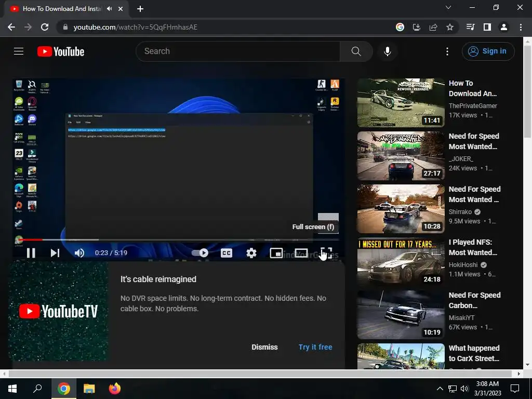The image size is (532, 399).
Task: Search with your voice microphone
Action: pos(387,51)
